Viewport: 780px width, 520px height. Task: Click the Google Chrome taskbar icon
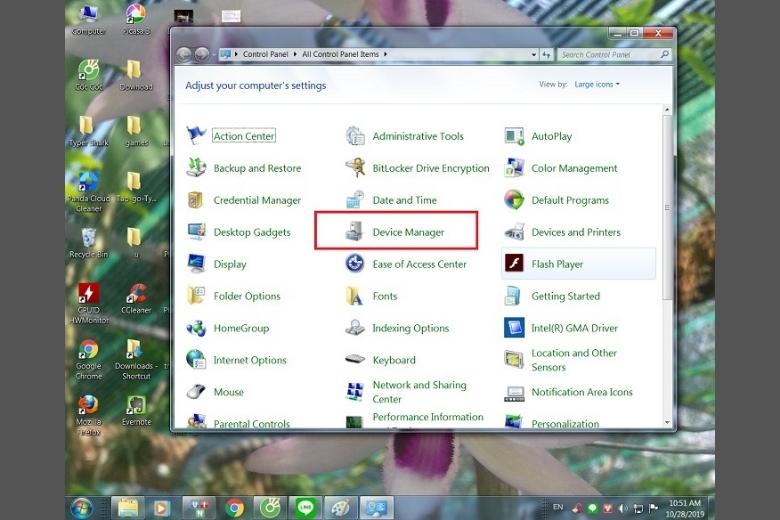[235, 507]
